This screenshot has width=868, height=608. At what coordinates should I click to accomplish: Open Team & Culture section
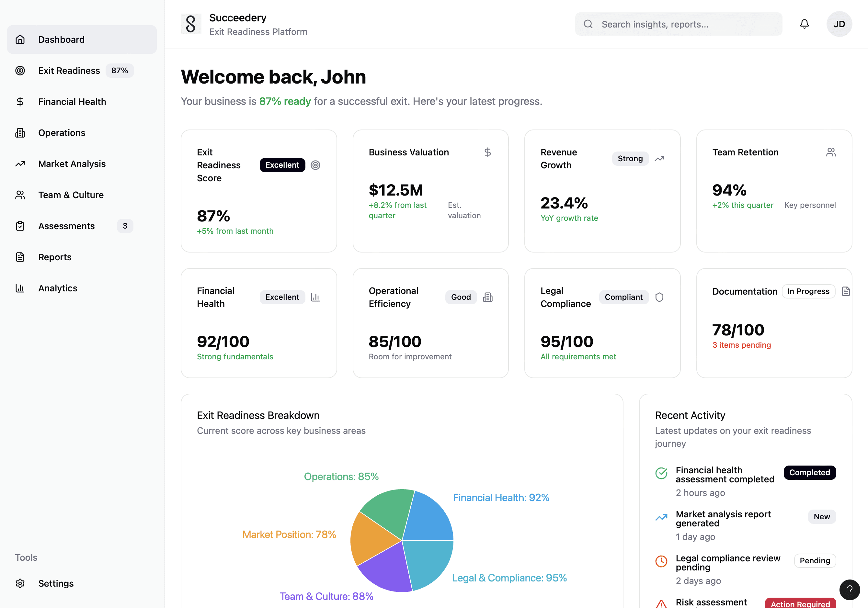click(82, 195)
